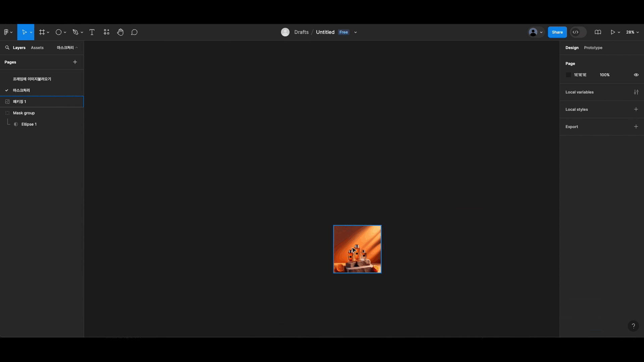This screenshot has height=362, width=644.
Task: Click the Free plan badge
Action: click(x=343, y=32)
